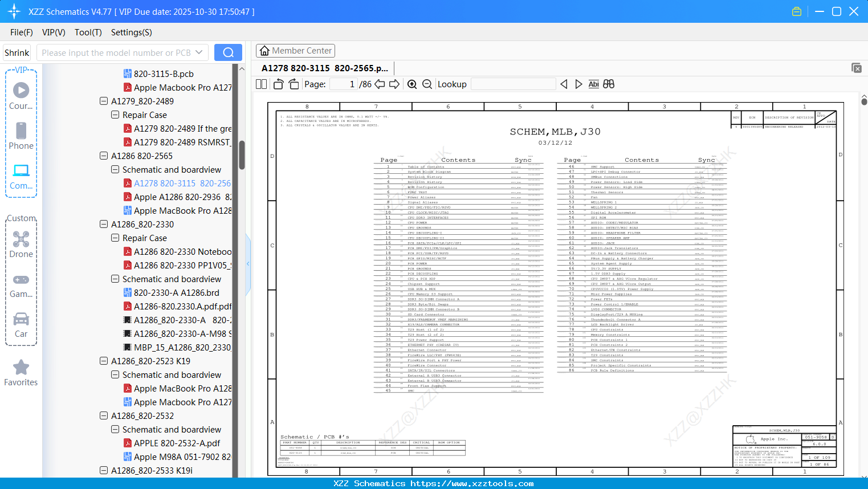Open Favorites in the sidebar
868x489 pixels.
point(21,373)
